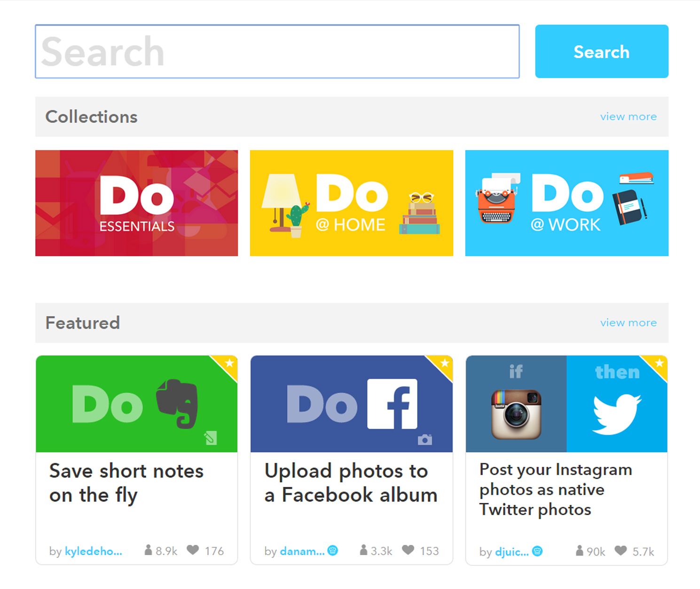This screenshot has height=589, width=700.
Task: Click the blue Search button
Action: [602, 51]
